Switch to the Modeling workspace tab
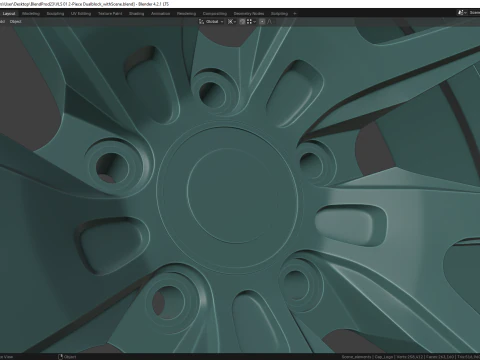Image resolution: width=480 pixels, height=360 pixels. [31, 14]
